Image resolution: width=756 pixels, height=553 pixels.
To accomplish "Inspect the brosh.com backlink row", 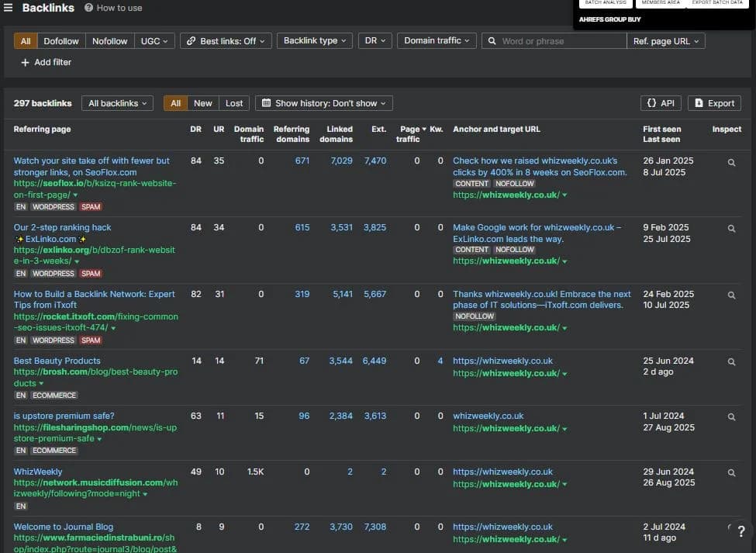I will coord(731,362).
